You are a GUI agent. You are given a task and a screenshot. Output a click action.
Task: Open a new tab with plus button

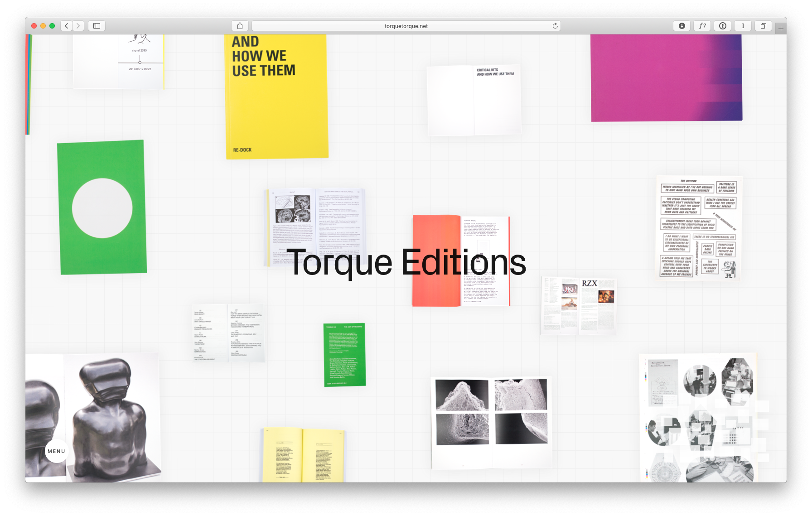(x=780, y=29)
